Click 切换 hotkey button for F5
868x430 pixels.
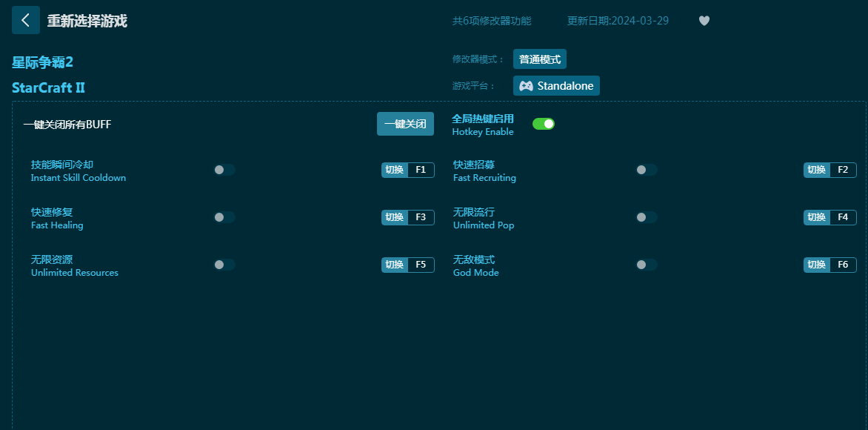pyautogui.click(x=395, y=265)
